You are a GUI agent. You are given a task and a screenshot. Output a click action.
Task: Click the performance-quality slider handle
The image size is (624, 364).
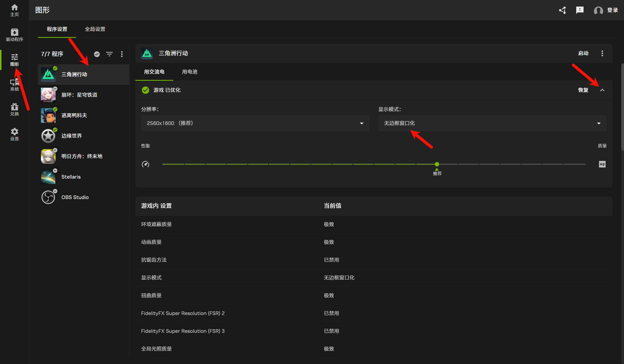pyautogui.click(x=437, y=164)
